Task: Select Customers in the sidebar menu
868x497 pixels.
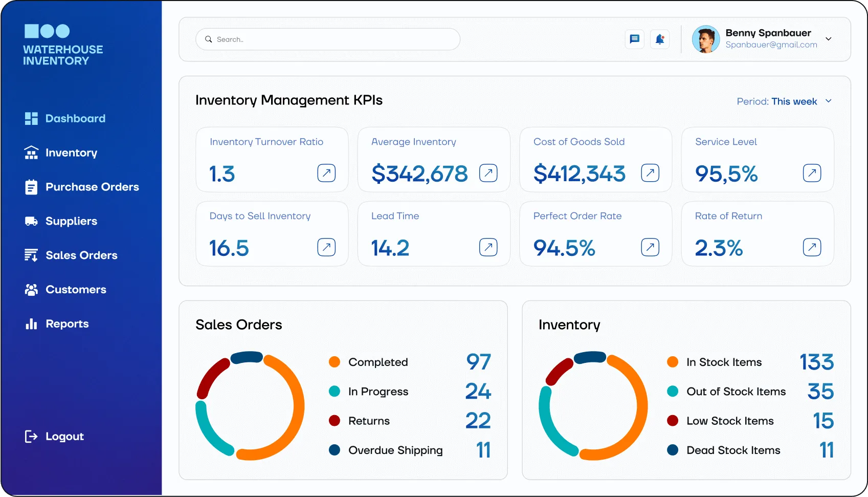Action: click(76, 289)
